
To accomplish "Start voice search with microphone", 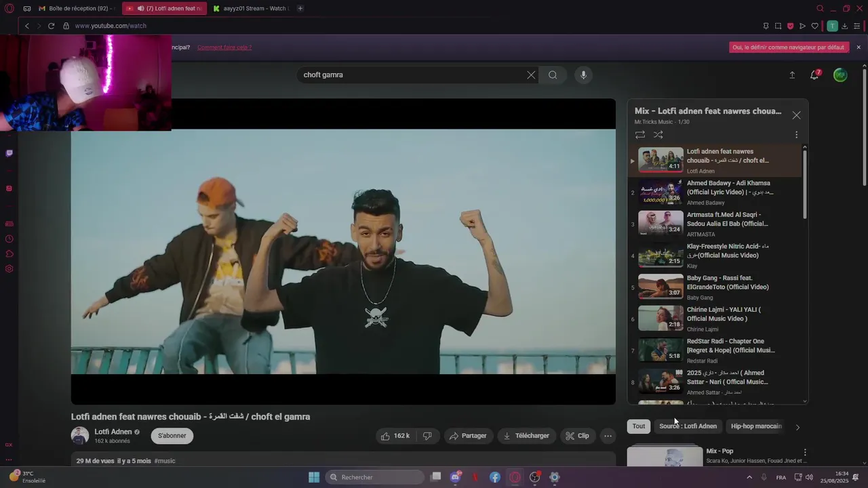I will (x=583, y=75).
